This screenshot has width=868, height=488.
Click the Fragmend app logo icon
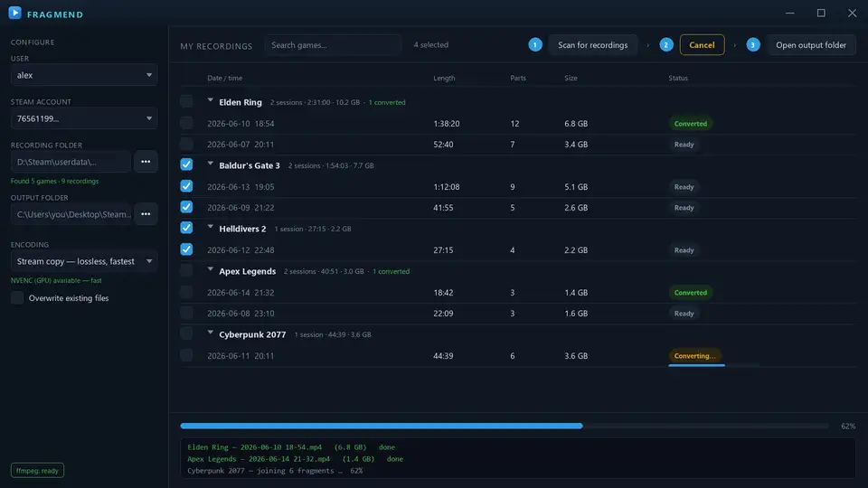tap(15, 13)
